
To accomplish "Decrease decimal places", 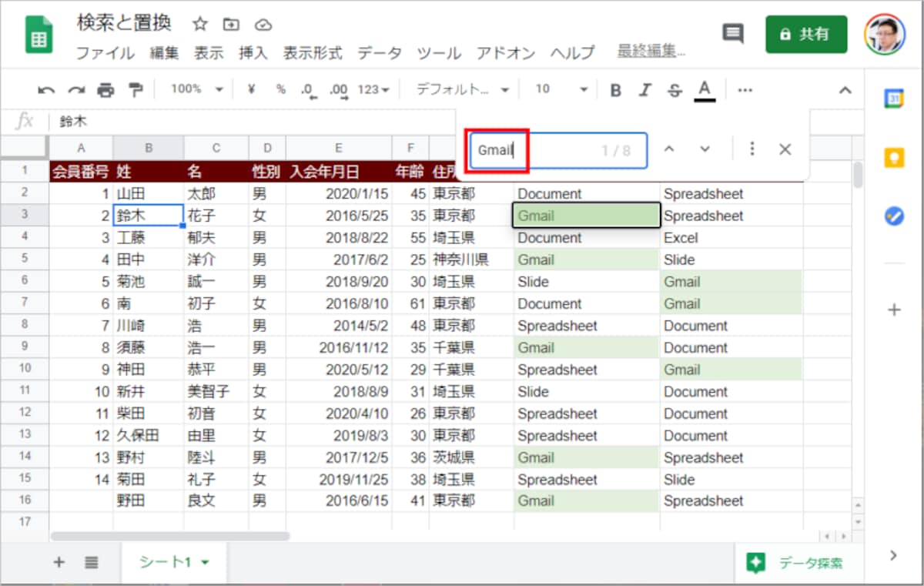I will pyautogui.click(x=309, y=90).
